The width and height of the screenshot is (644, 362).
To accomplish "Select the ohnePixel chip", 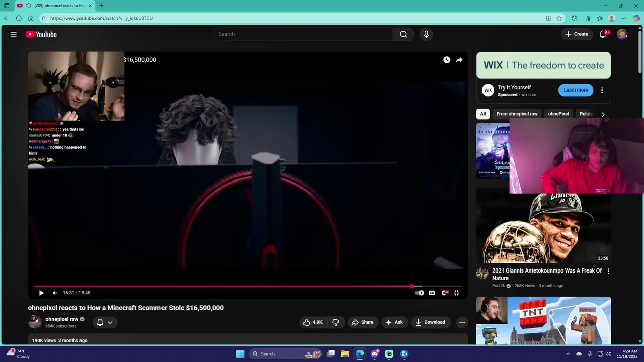I will click(x=558, y=114).
